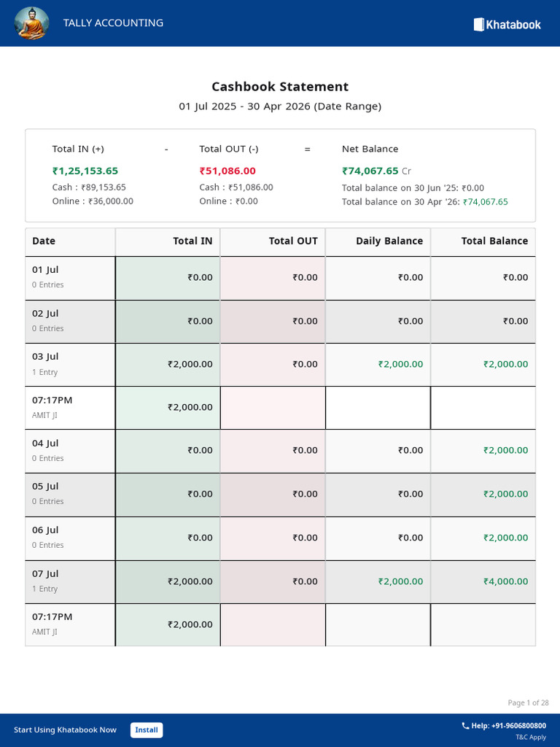This screenshot has width=560, height=747.
Task: Click the 04 Jul date cell
Action: tap(70, 451)
